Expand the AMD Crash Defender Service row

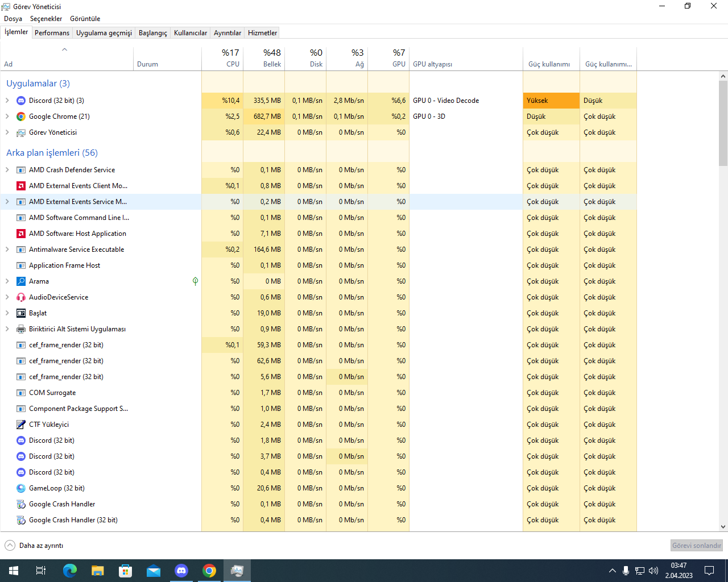(7, 170)
